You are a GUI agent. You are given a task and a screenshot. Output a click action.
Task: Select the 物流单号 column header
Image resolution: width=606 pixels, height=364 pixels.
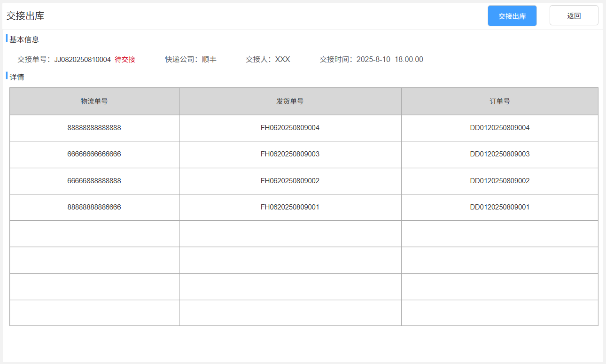click(x=94, y=101)
